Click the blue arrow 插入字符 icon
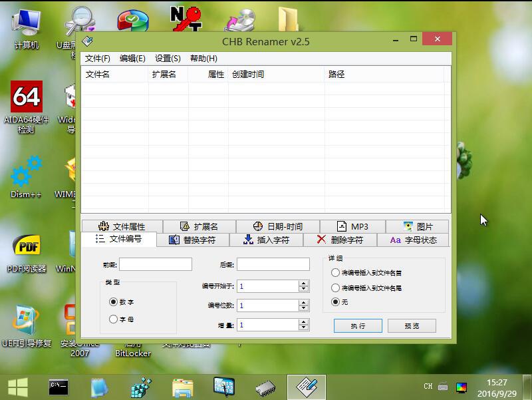 pyautogui.click(x=248, y=240)
